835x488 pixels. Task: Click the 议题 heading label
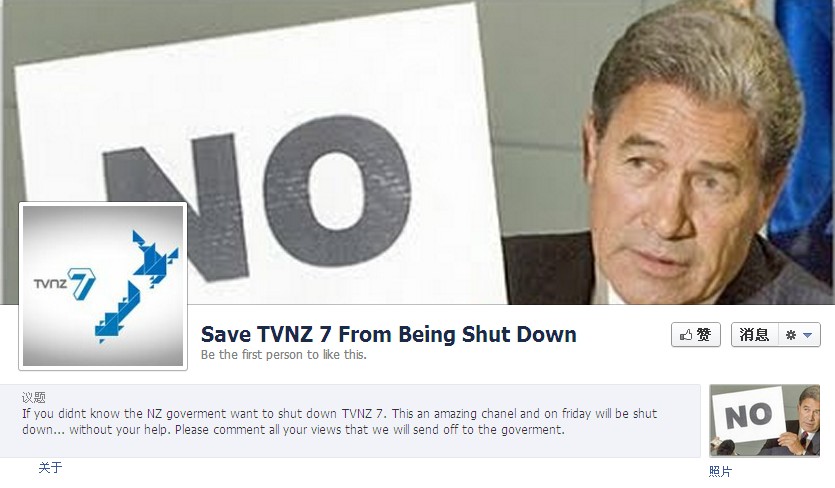(x=34, y=397)
